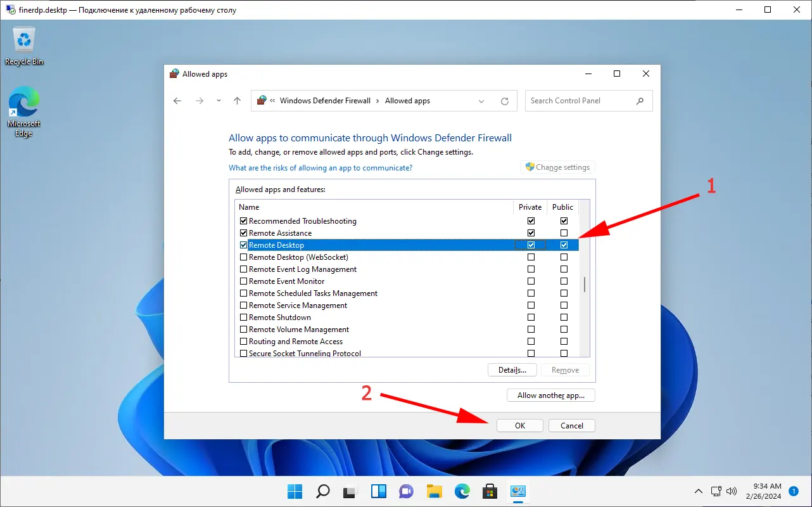This screenshot has height=507, width=812.
Task: Enable Remote Assistance Public checkbox
Action: click(x=564, y=233)
